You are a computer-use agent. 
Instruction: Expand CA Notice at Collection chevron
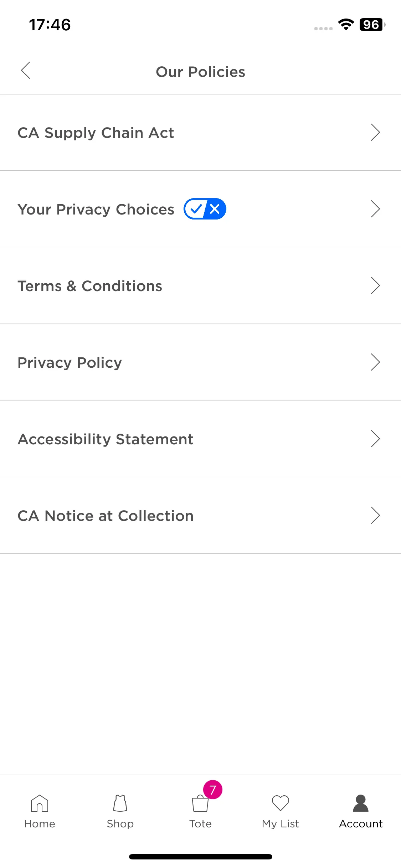pos(375,515)
